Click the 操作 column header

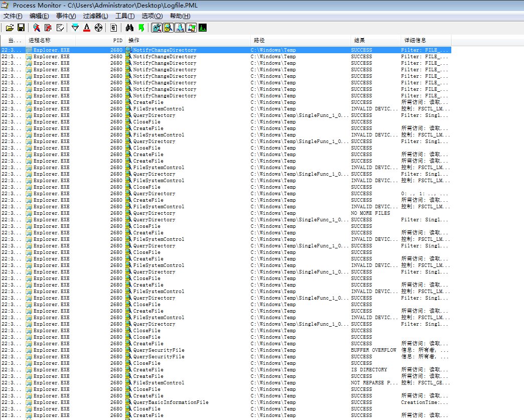pyautogui.click(x=188, y=41)
